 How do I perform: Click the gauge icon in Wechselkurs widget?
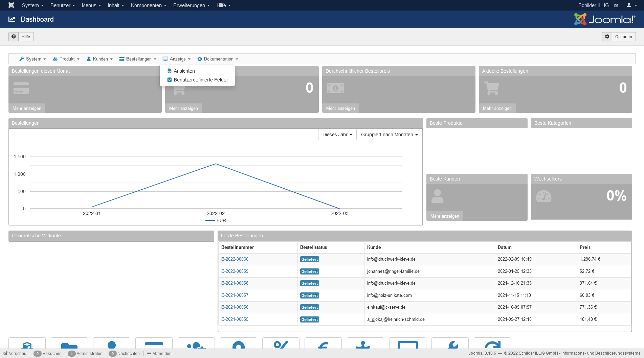pyautogui.click(x=543, y=196)
